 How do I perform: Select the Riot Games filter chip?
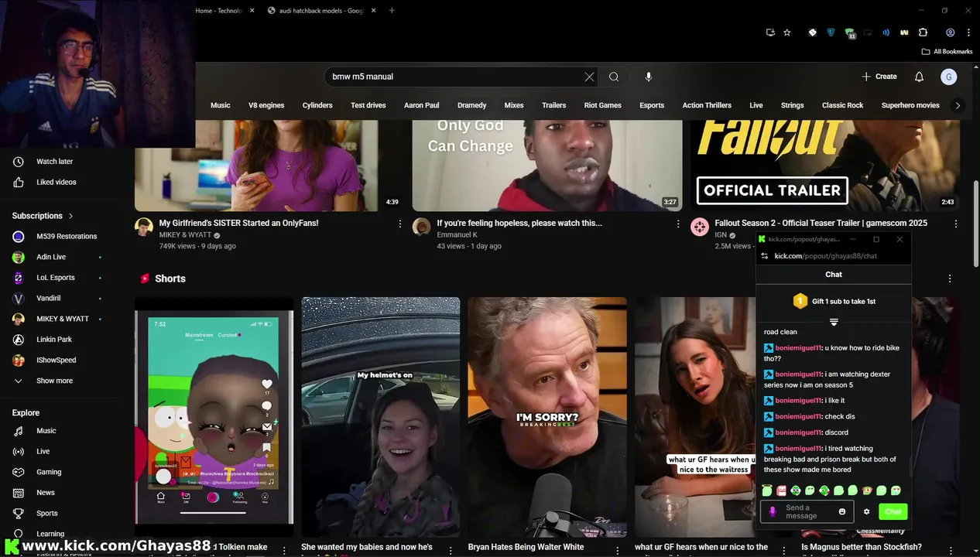coord(602,105)
